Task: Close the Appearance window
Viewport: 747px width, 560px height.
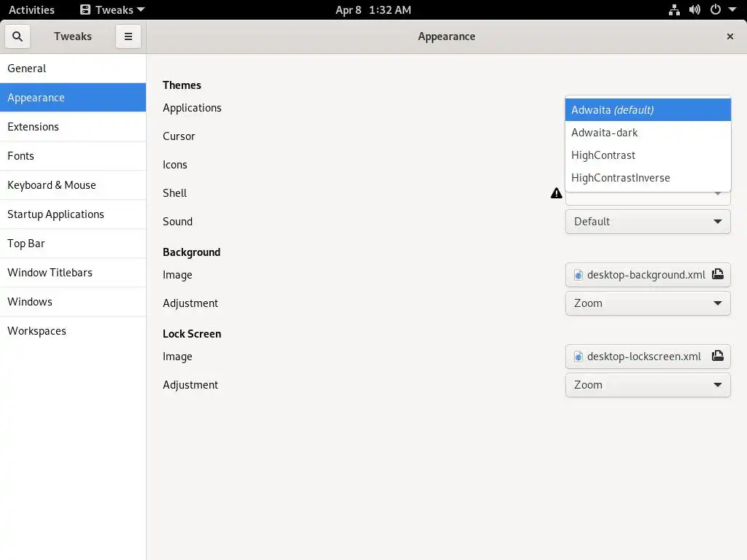Action: 729,36
